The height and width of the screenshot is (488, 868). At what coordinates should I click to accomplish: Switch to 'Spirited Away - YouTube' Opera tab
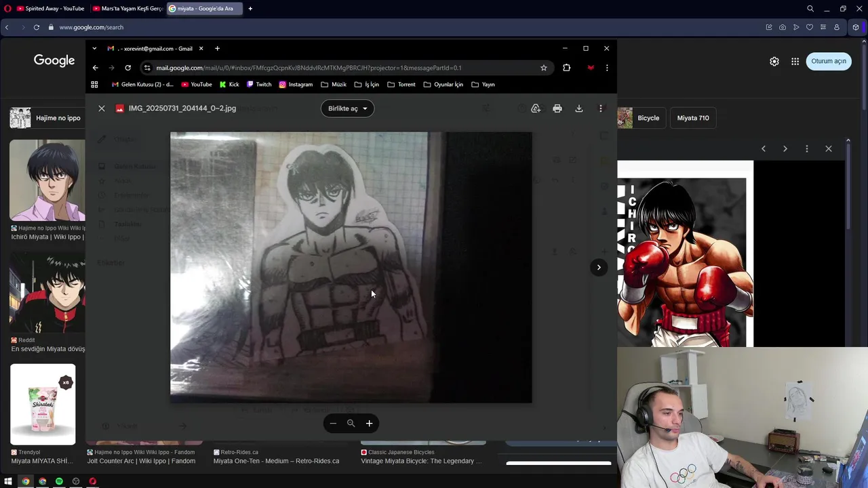tap(51, 9)
